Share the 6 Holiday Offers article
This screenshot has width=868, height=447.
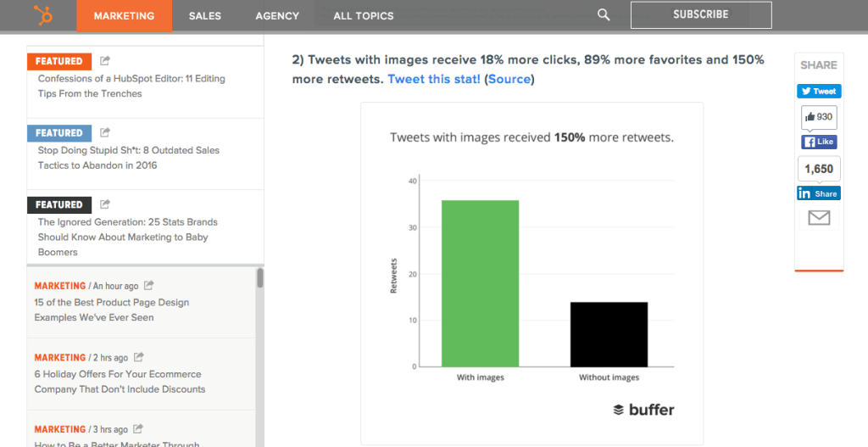pyautogui.click(x=138, y=357)
